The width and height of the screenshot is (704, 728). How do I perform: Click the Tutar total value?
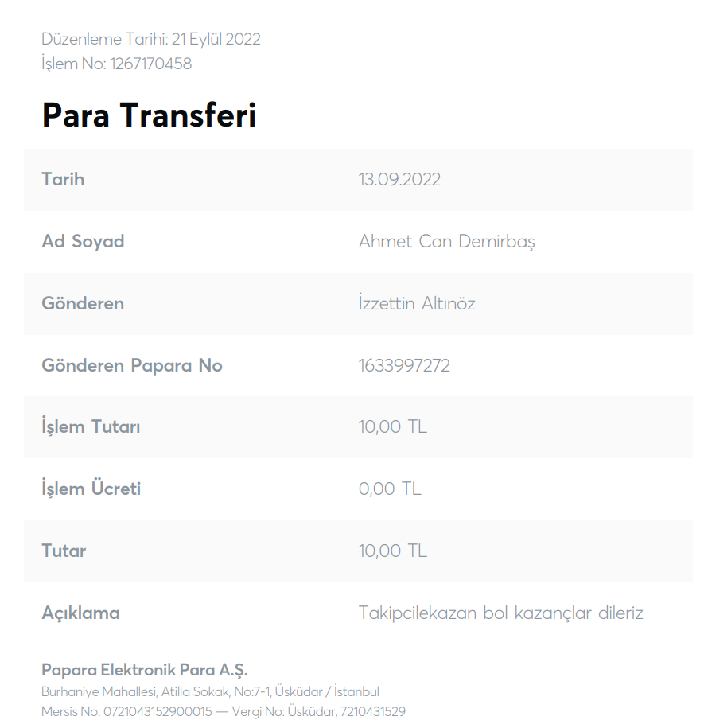coord(393,551)
